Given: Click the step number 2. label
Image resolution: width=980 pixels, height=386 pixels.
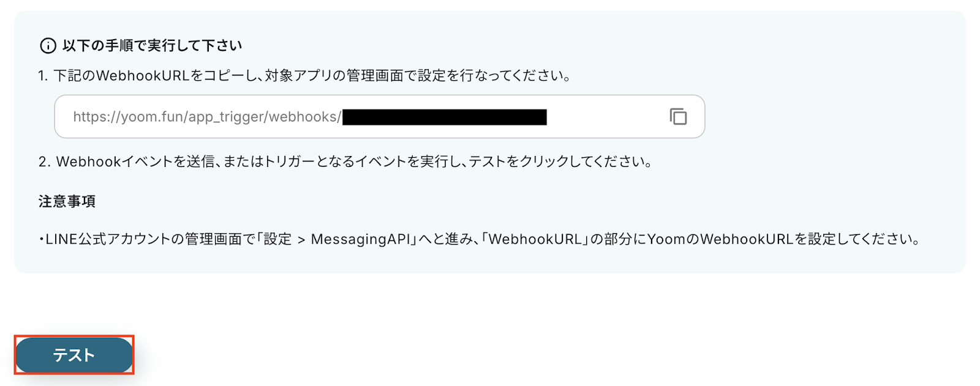Looking at the screenshot, I should click(x=44, y=161).
